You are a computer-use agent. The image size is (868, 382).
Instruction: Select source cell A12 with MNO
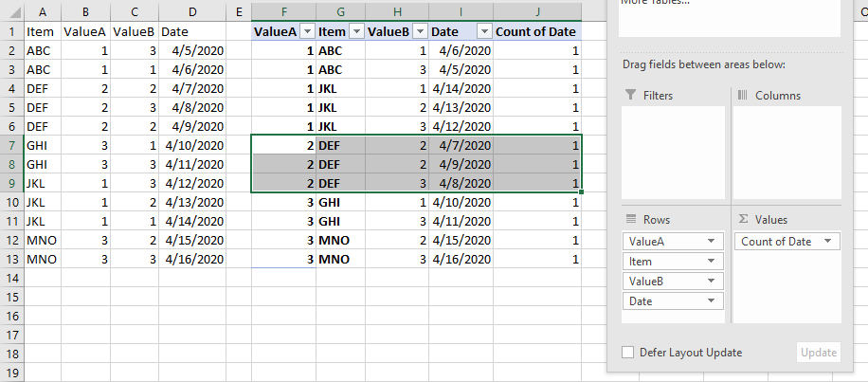[x=43, y=240]
